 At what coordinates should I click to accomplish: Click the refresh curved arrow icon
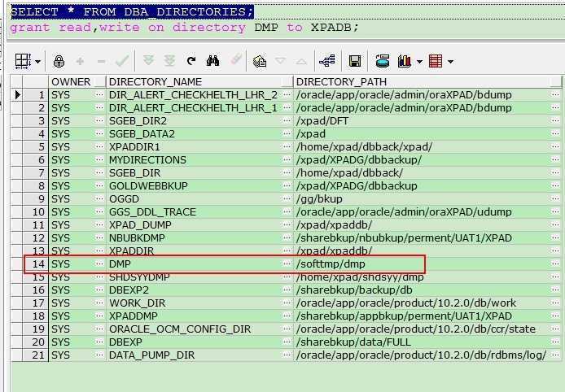191,61
